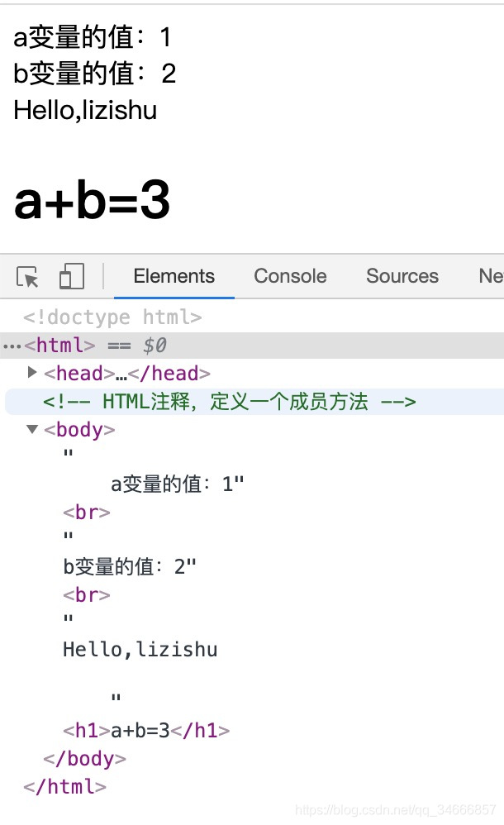Click the three-dot handle beside html
This screenshot has width=504, height=825.
pyautogui.click(x=12, y=346)
